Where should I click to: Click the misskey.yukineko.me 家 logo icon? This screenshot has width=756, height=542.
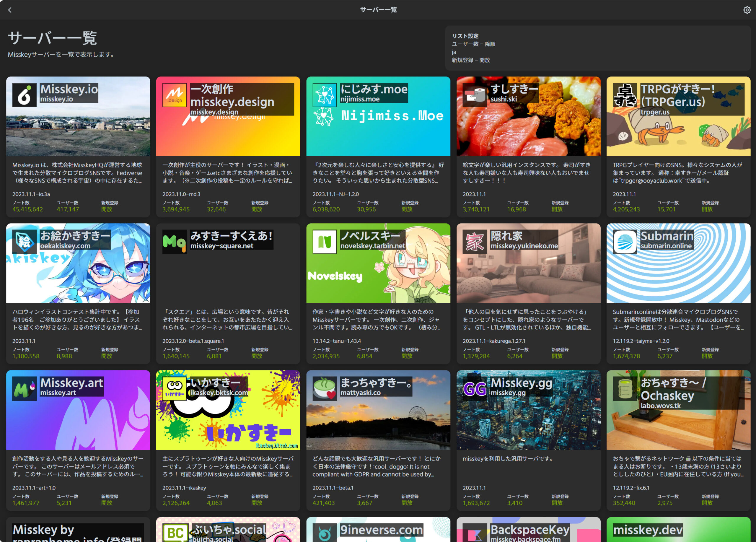click(475, 242)
